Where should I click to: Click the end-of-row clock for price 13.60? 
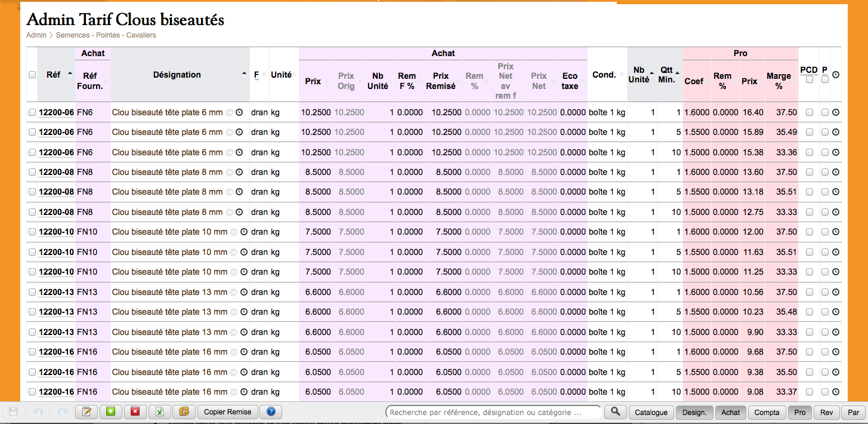pyautogui.click(x=836, y=172)
